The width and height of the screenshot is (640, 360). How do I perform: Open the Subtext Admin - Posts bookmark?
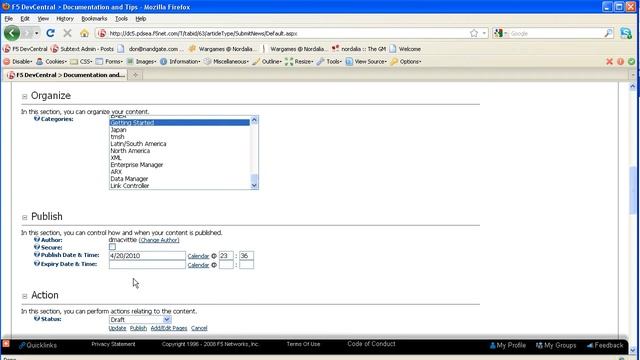tap(82, 49)
